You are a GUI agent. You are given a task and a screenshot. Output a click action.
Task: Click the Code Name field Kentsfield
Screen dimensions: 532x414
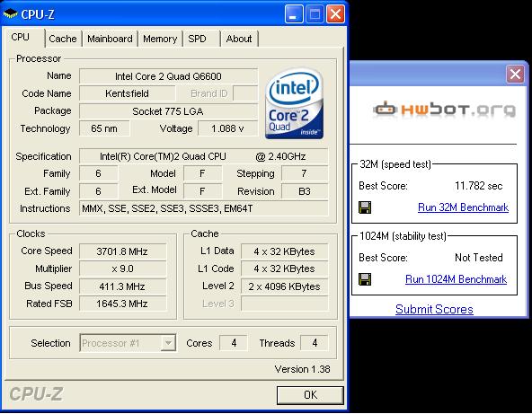128,93
